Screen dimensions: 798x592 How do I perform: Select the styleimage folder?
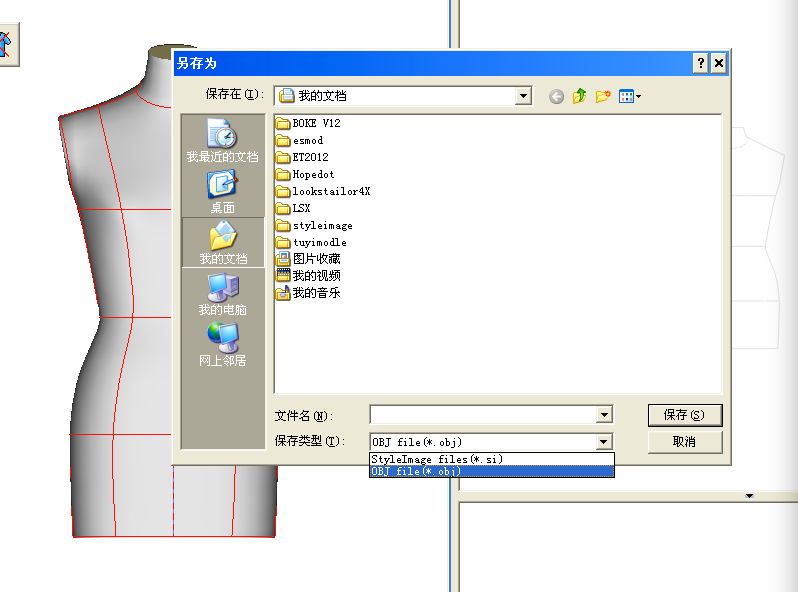point(314,225)
